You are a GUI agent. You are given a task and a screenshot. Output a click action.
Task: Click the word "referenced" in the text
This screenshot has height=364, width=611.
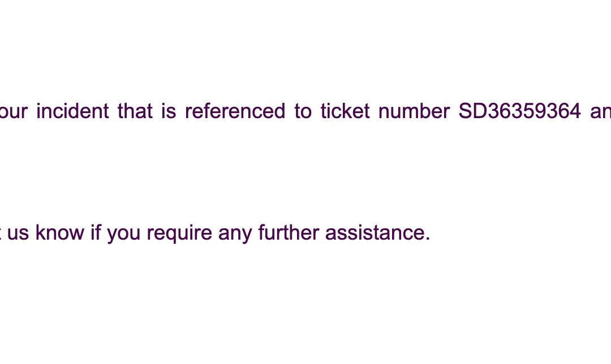click(235, 111)
